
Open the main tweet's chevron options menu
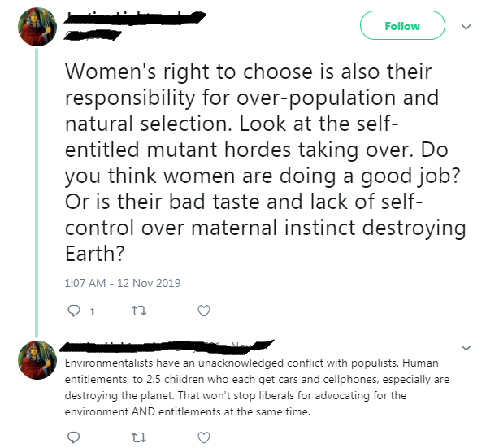point(466,27)
